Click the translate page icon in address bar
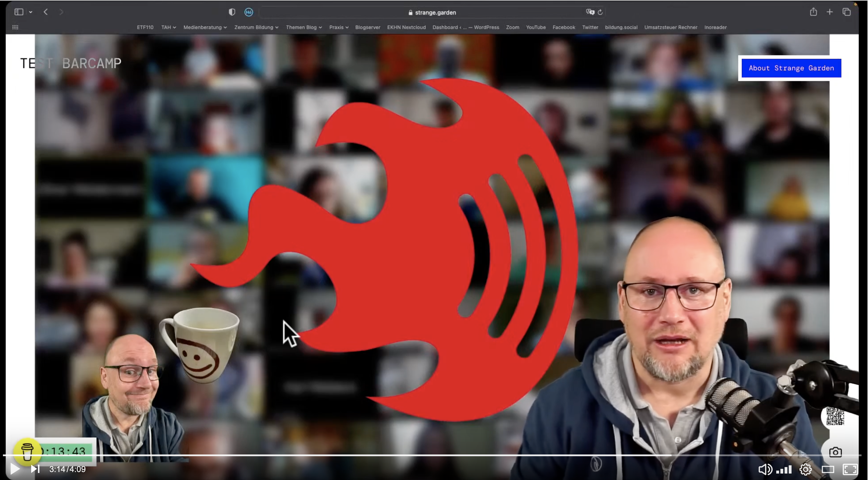 tap(590, 12)
